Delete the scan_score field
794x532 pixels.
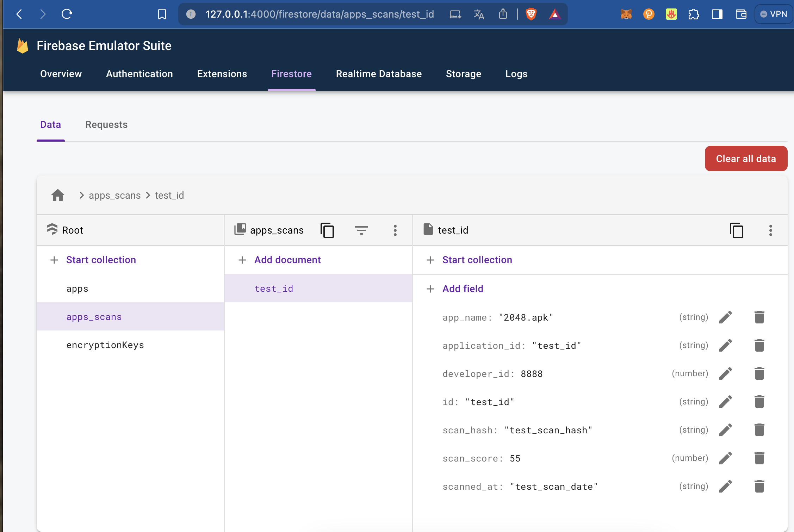tap(759, 458)
